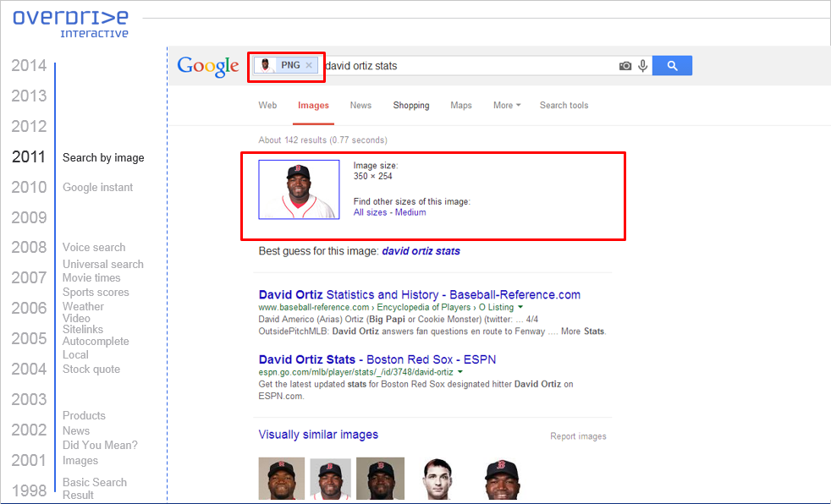Switch to the Maps tab
The height and width of the screenshot is (504, 831).
point(461,106)
